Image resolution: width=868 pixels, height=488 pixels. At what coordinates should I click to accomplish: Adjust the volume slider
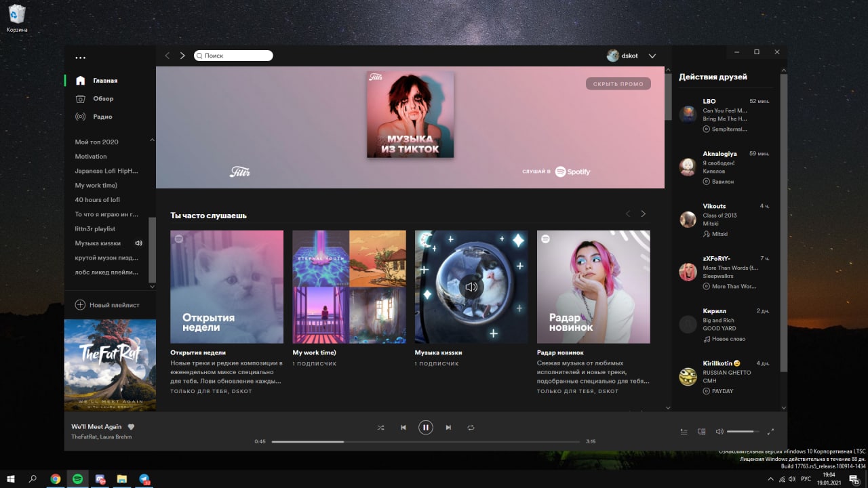coord(744,432)
